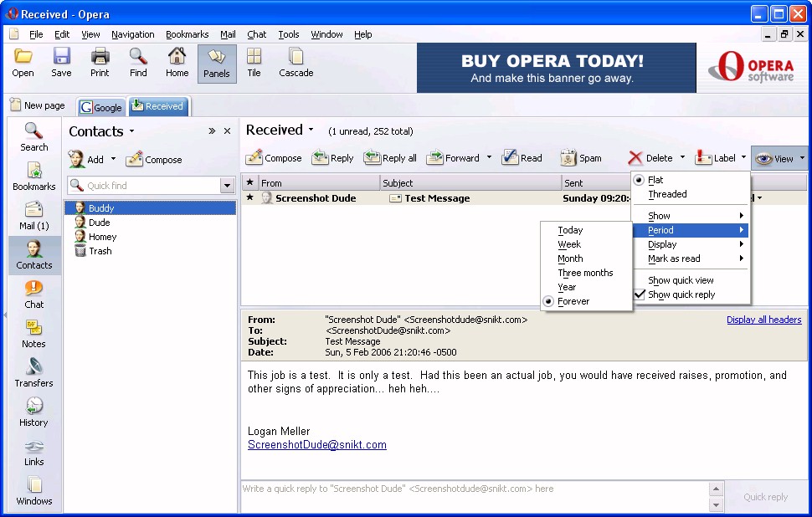Select the Flat view radio option
812x517 pixels.
[640, 180]
